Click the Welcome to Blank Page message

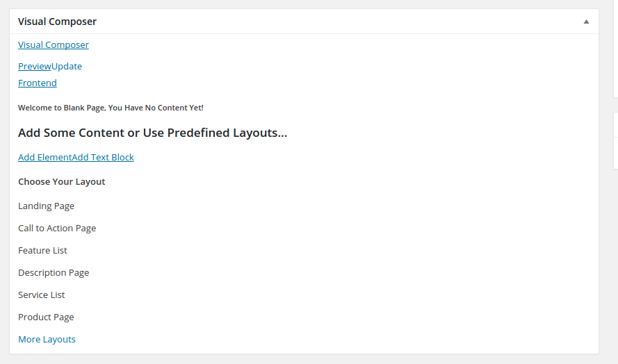111,108
